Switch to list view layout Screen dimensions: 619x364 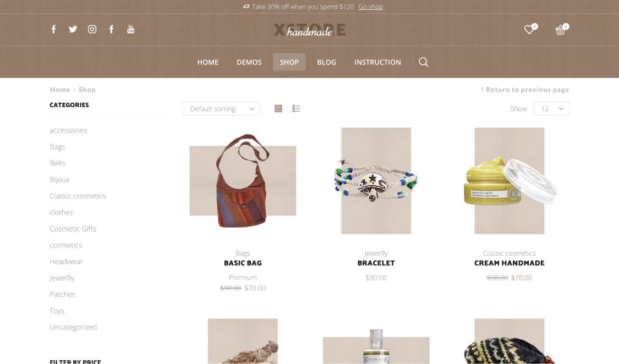296,109
